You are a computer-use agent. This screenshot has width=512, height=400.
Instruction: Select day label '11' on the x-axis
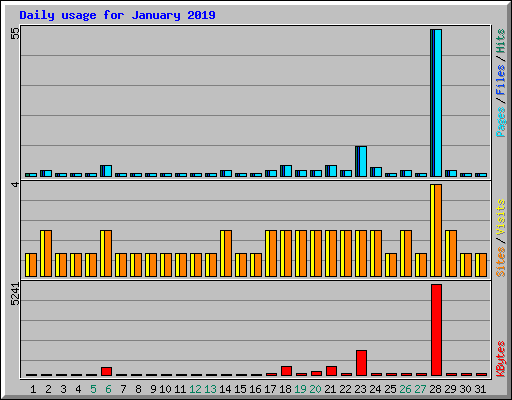click(180, 389)
